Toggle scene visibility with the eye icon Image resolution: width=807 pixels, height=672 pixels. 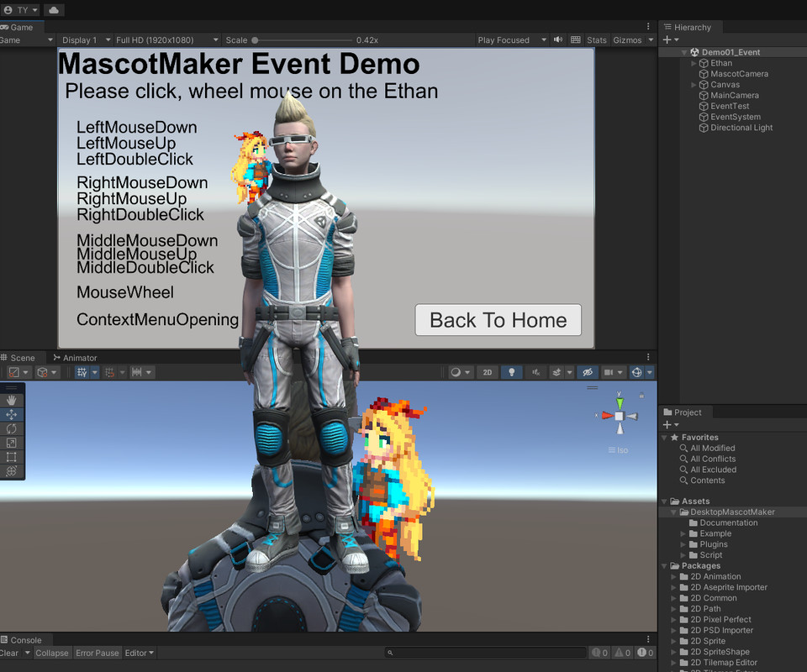click(588, 372)
